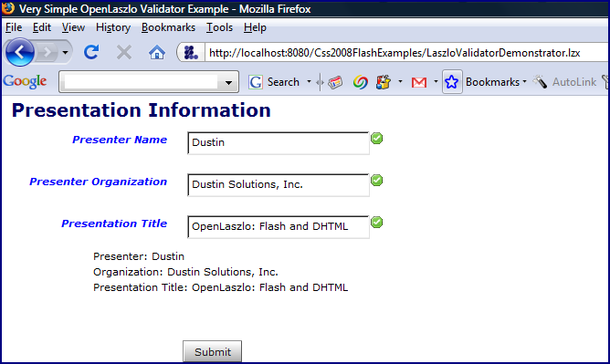Click green check next to Presenter Organization
610x364 pixels.
[x=376, y=181]
